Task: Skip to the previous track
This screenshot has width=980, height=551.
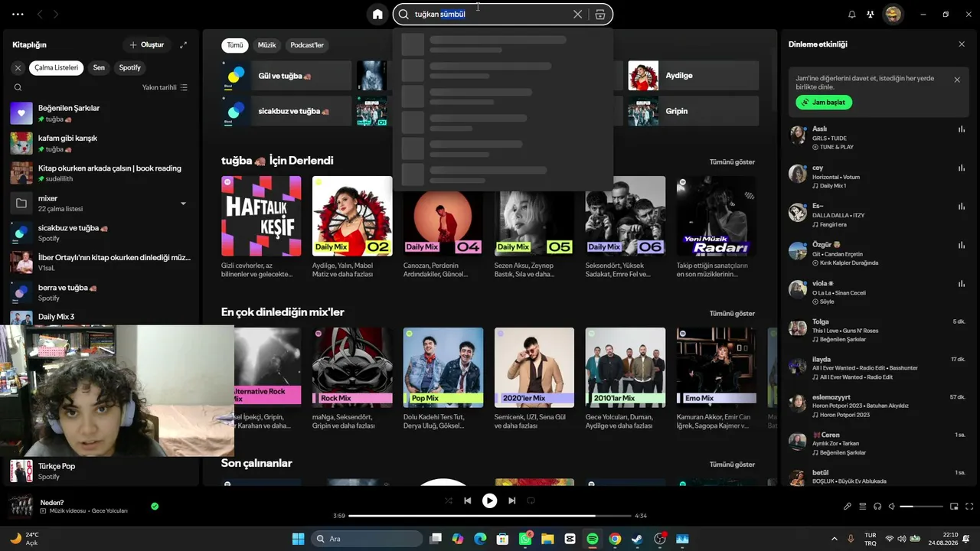Action: pyautogui.click(x=467, y=500)
